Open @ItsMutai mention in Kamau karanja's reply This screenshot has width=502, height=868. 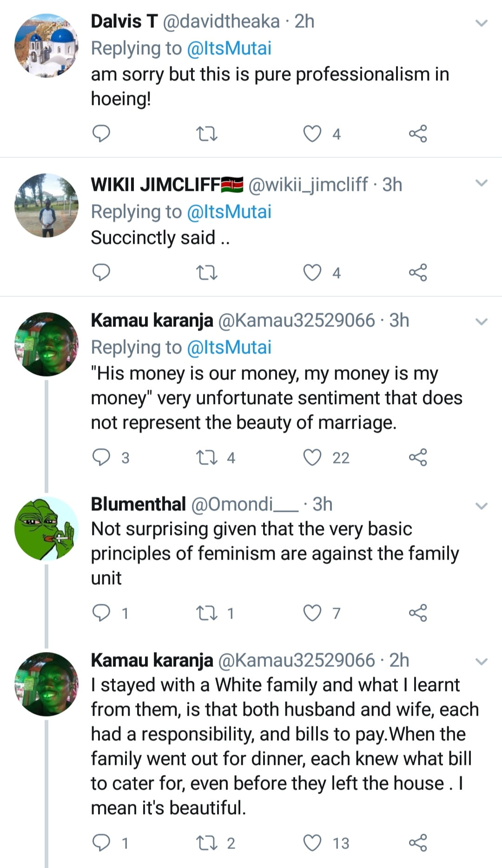coord(229,347)
